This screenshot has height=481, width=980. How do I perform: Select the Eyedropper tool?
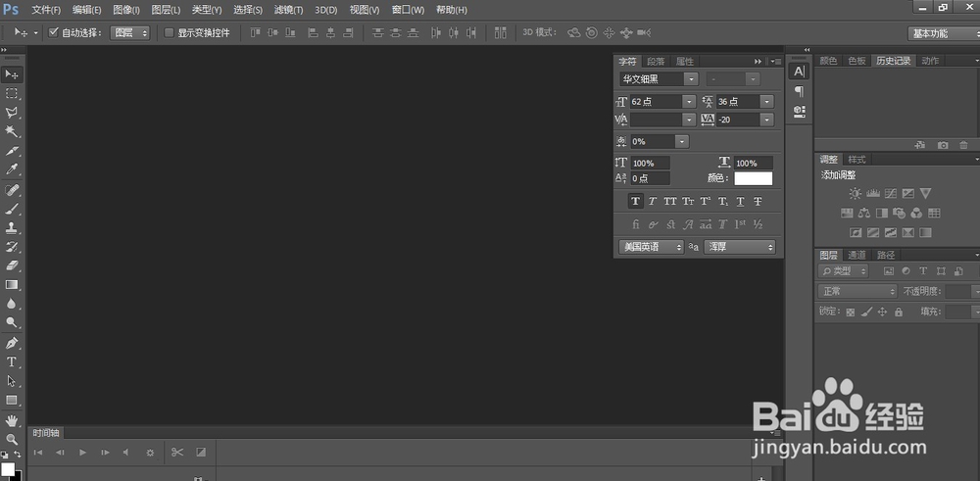11,169
